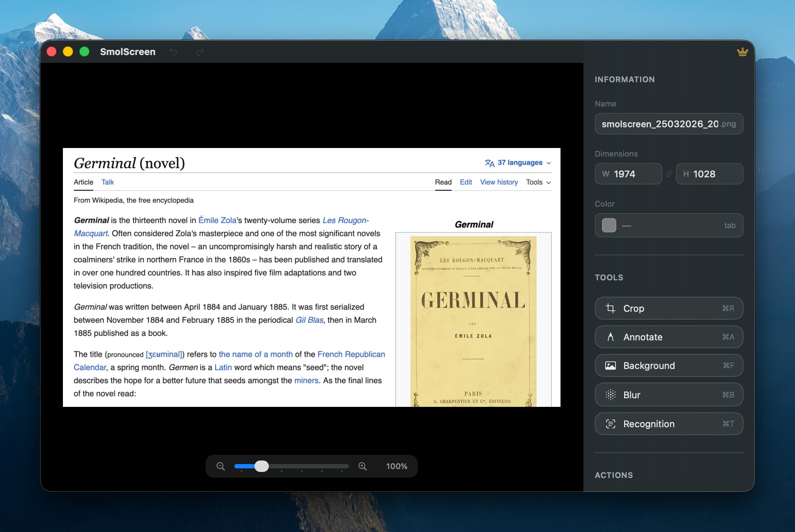This screenshot has height=532, width=795.
Task: Click the ACTIONS section heading
Action: [614, 475]
